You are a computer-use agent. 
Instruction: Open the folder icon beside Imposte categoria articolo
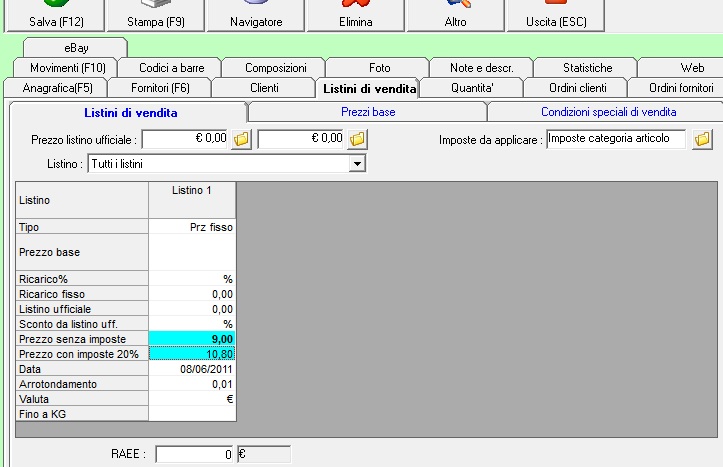702,139
